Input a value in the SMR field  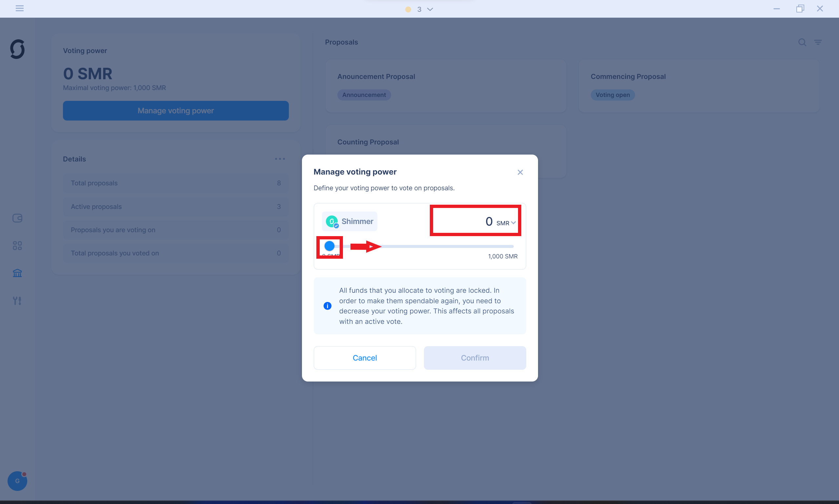coord(473,221)
